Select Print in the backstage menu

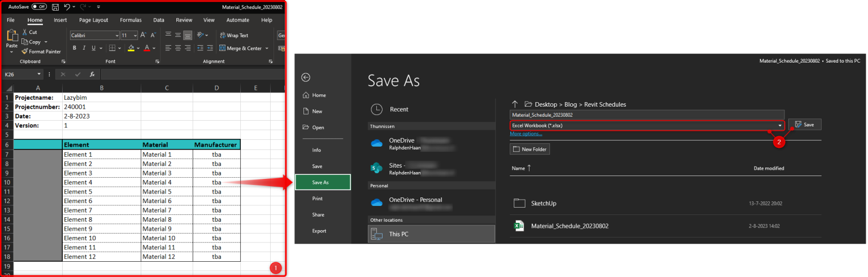point(318,199)
